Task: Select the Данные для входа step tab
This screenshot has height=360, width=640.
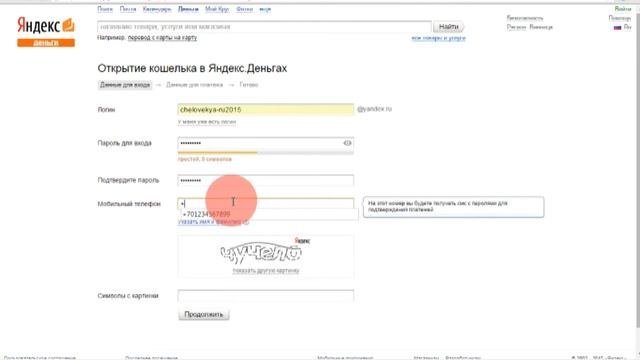Action: (x=125, y=85)
